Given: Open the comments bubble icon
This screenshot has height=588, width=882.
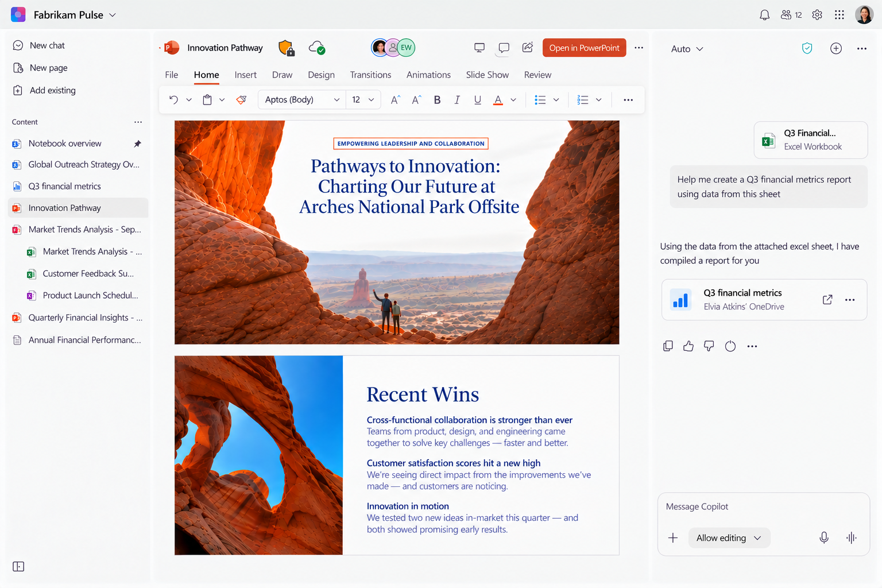Looking at the screenshot, I should (x=504, y=48).
